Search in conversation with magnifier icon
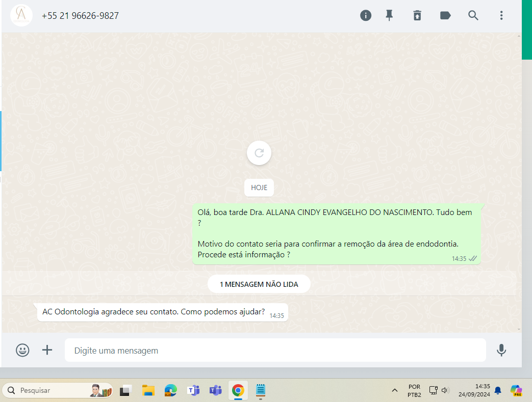The width and height of the screenshot is (532, 402). [x=473, y=15]
